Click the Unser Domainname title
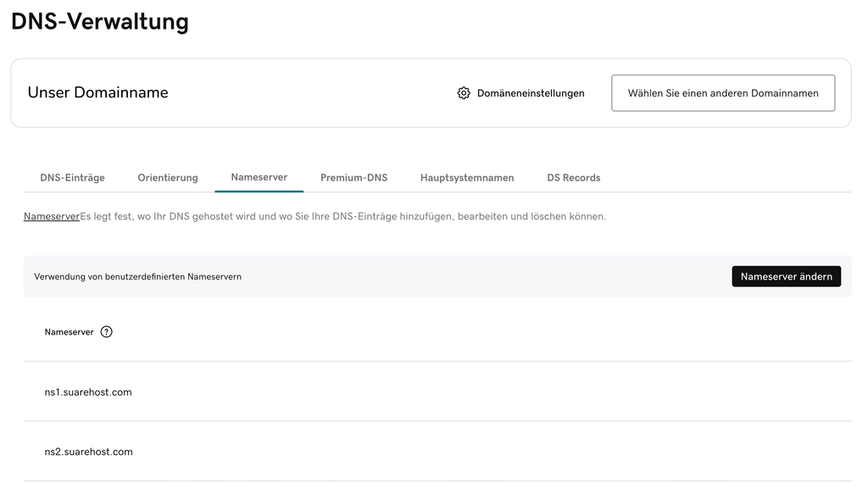868x499 pixels. click(x=97, y=92)
